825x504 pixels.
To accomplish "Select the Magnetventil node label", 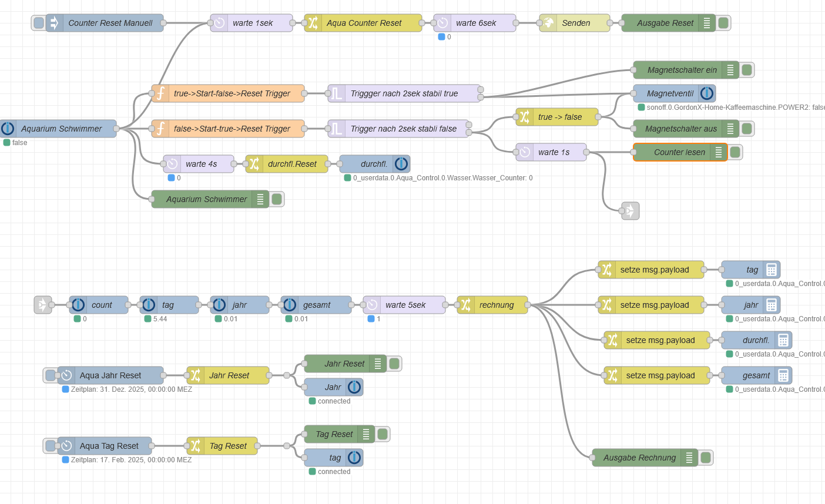I will point(670,93).
